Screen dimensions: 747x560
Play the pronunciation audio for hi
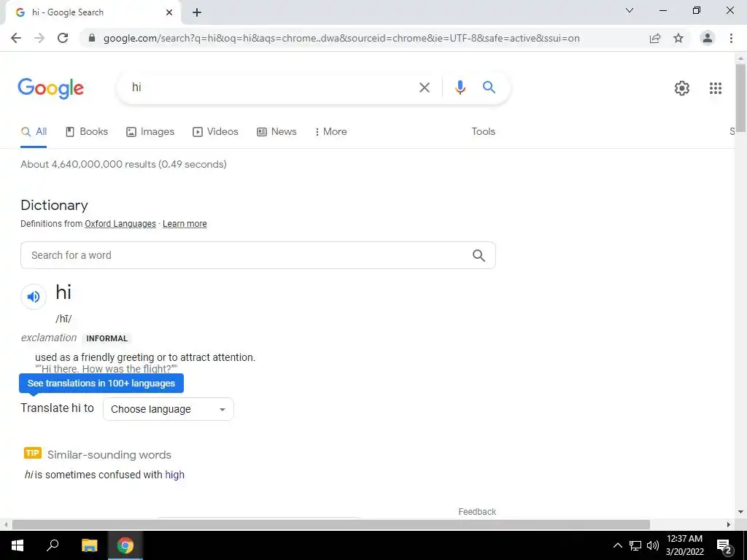tap(34, 297)
